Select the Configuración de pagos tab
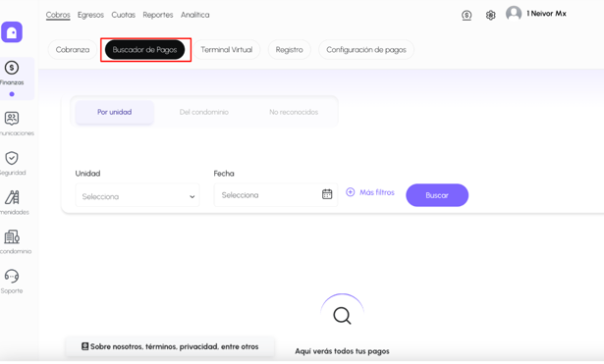This screenshot has width=604, height=364. 366,50
